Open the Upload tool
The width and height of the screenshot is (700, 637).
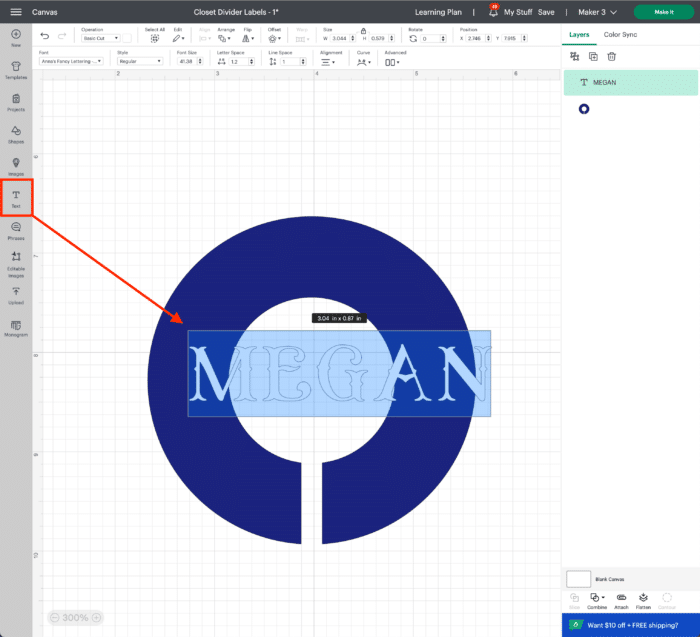tap(16, 293)
